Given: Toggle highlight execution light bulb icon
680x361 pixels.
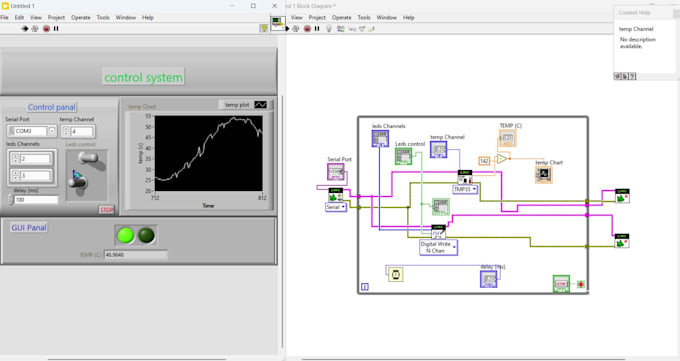Looking at the screenshot, I should 329,29.
